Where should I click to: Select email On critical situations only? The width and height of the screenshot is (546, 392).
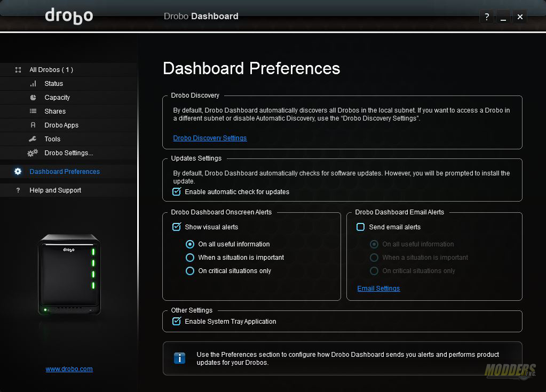[374, 270]
